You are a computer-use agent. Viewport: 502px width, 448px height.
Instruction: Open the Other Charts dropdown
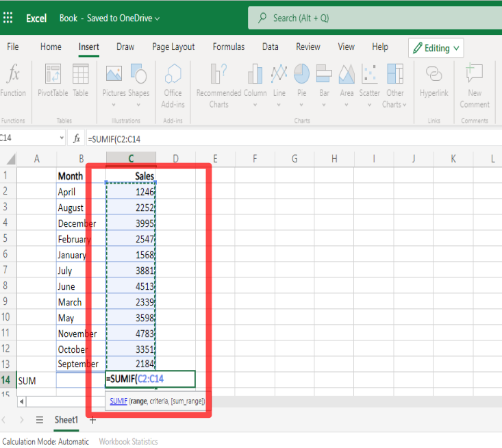(394, 75)
